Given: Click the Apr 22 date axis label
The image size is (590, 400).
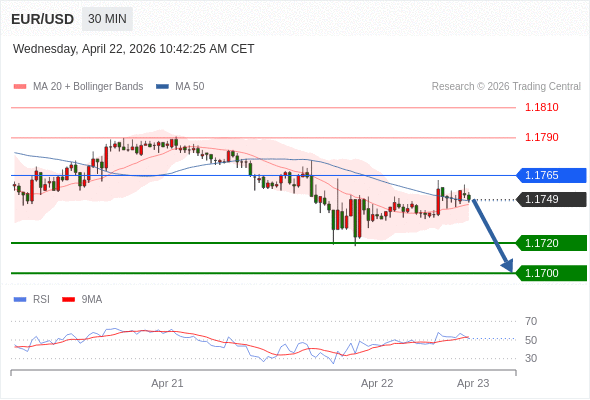Looking at the screenshot, I should click(377, 383).
